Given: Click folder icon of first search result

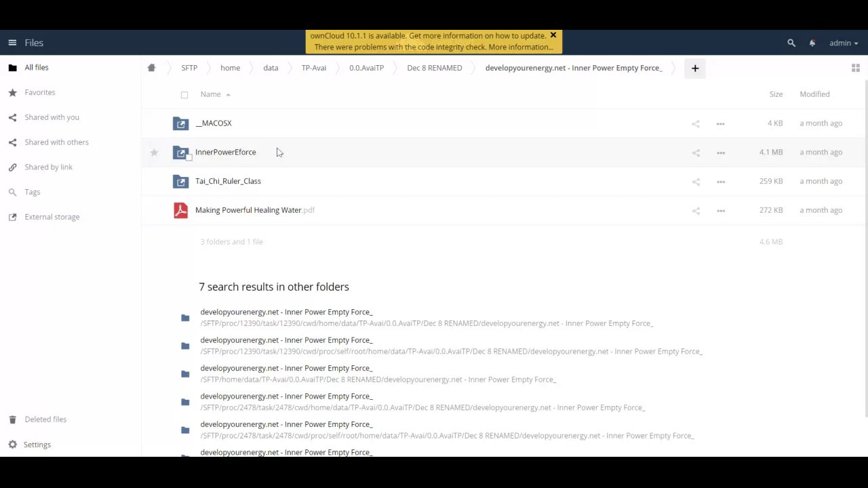Looking at the screenshot, I should [x=185, y=318].
